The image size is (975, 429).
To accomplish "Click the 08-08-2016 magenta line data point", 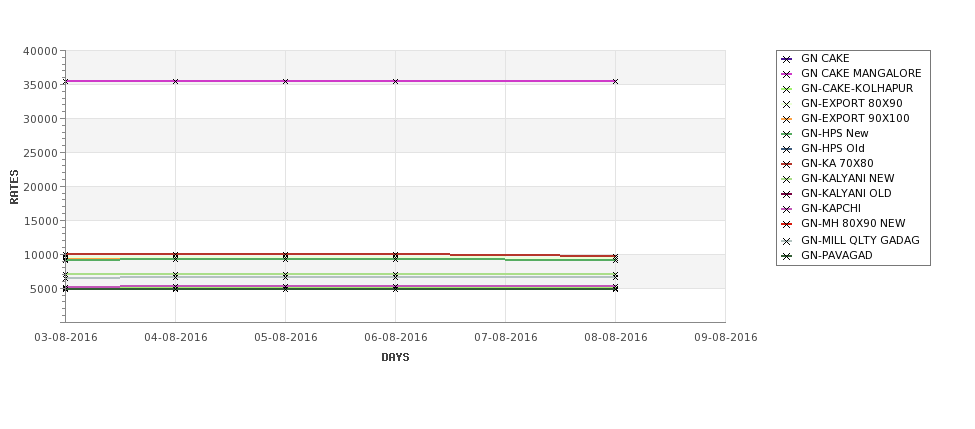I will (615, 81).
